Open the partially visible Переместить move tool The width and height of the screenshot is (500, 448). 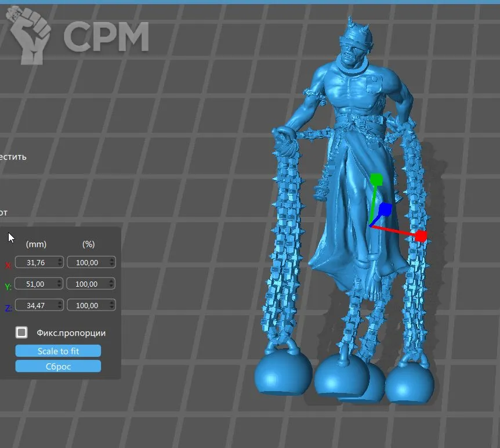tap(13, 157)
